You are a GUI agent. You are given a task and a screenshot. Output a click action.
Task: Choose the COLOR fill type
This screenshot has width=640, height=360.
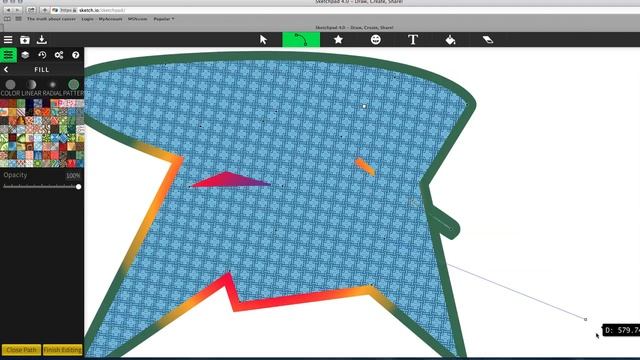(10, 88)
